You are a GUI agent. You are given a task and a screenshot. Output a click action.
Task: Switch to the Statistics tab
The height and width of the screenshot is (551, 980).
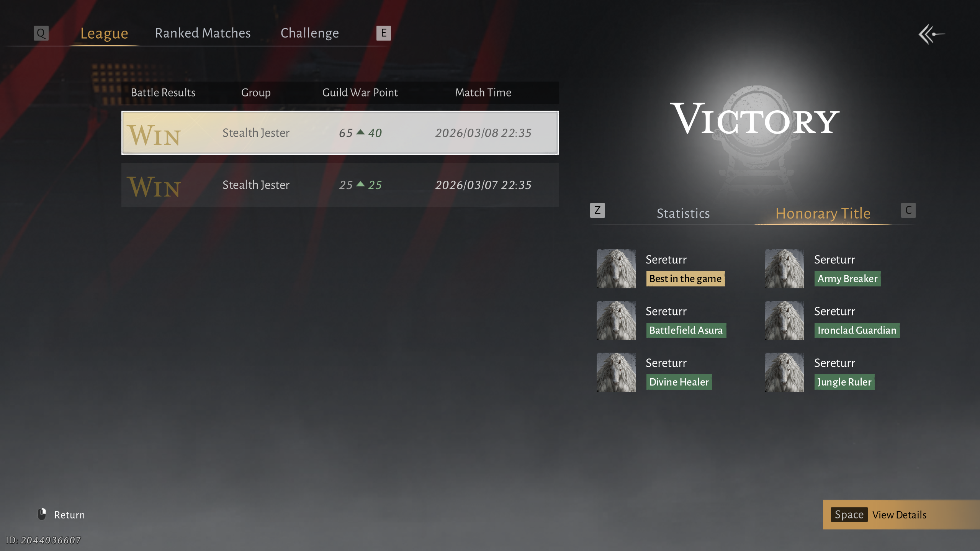[683, 213]
